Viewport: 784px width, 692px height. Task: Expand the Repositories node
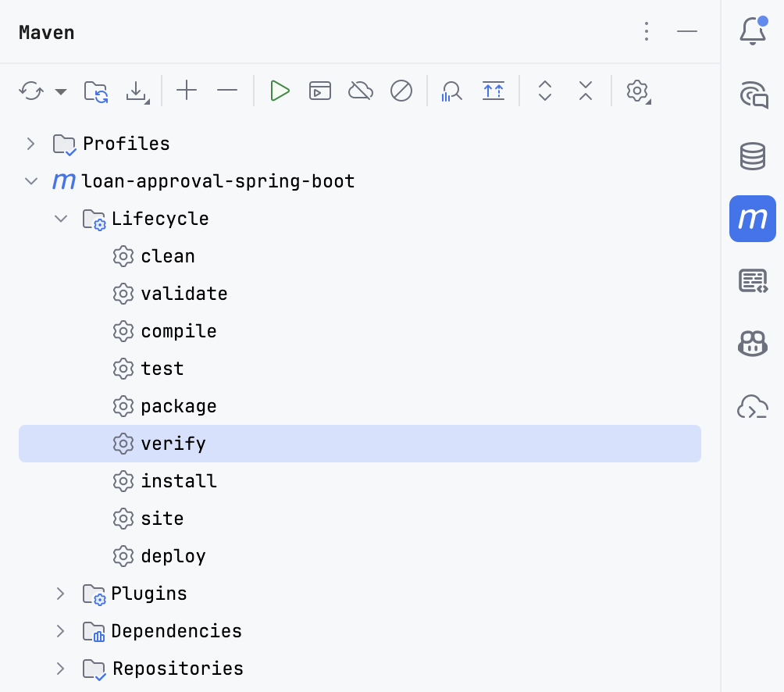60,669
